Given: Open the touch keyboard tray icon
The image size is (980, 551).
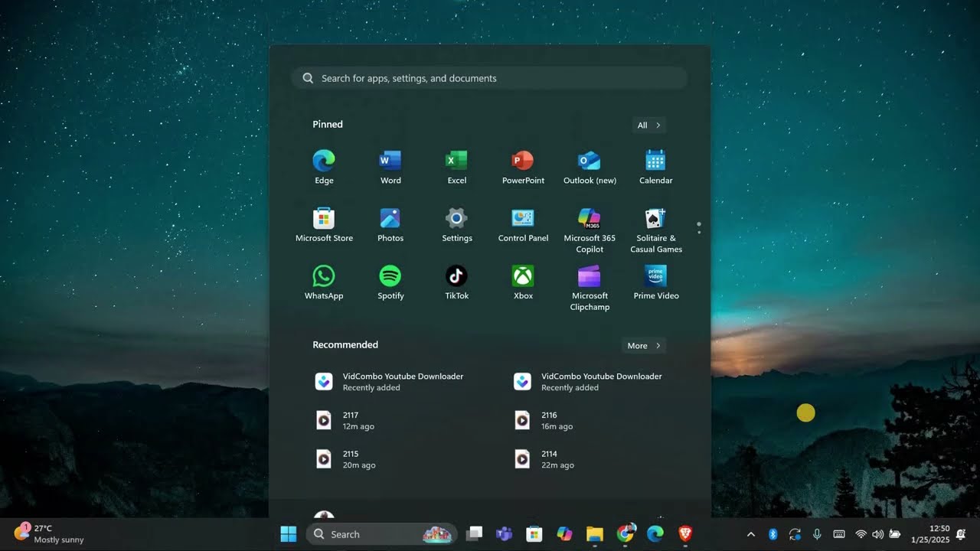Looking at the screenshot, I should (839, 534).
